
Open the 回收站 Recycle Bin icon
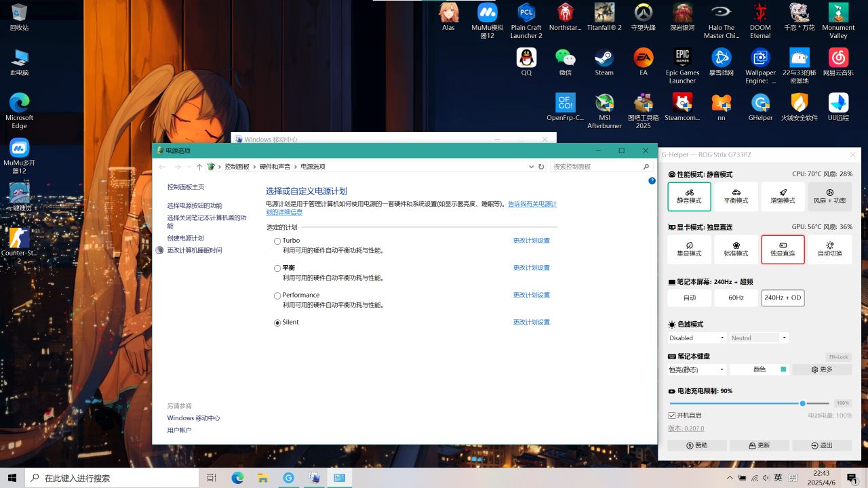click(x=19, y=17)
